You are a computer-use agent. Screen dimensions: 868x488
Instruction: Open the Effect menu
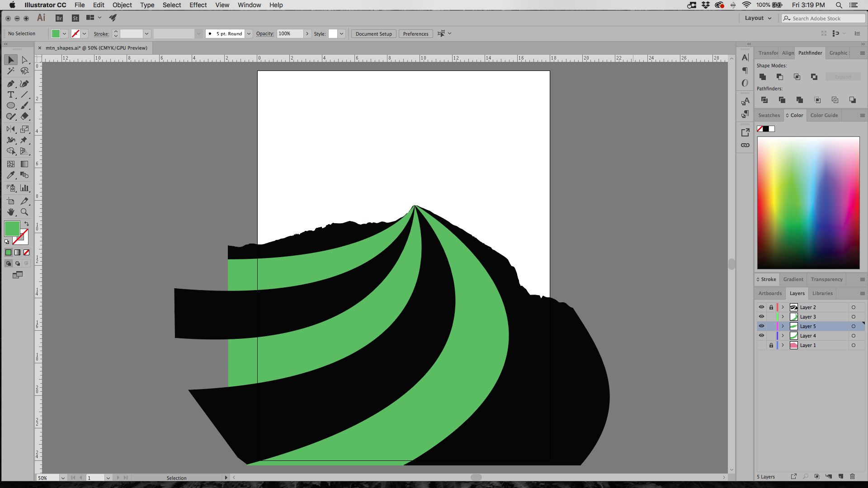pos(198,5)
